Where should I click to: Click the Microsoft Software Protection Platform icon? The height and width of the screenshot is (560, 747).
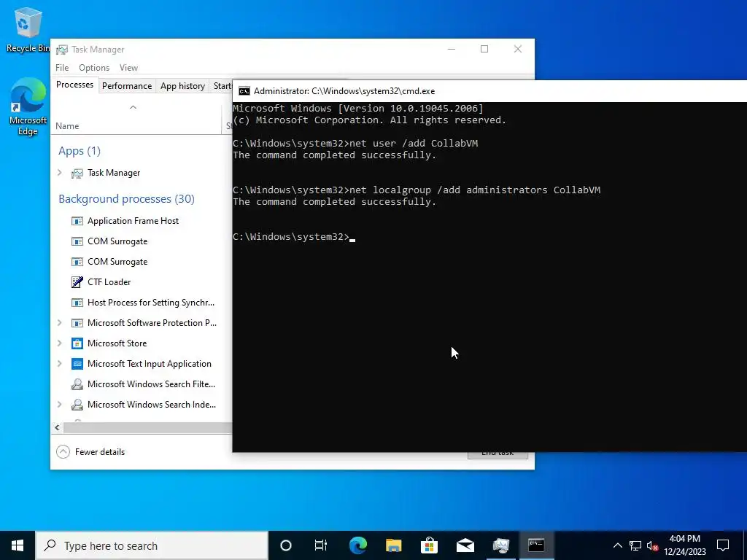[x=77, y=323]
